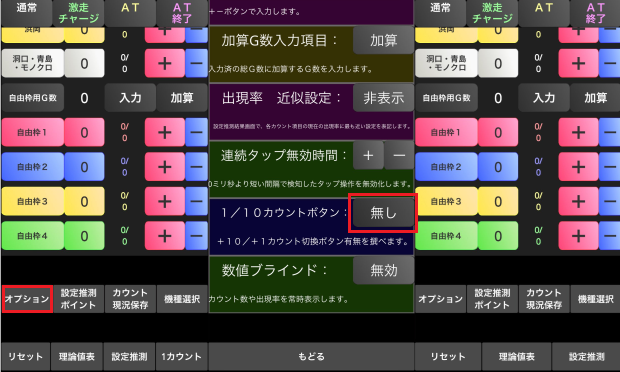The height and width of the screenshot is (372, 620).
Task: Tap 自由枠2 count value on left screen
Action: 84,167
